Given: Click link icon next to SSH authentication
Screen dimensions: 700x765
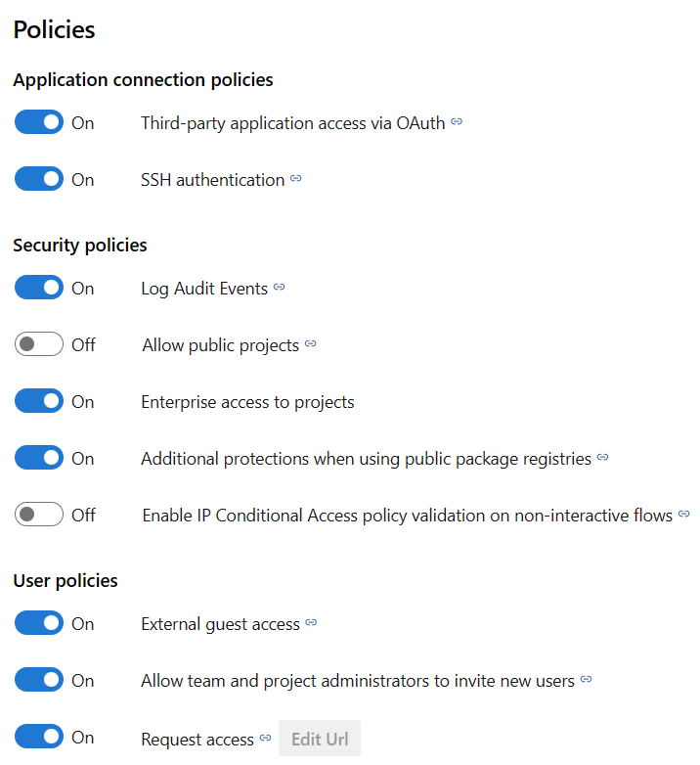Looking at the screenshot, I should click(296, 179).
